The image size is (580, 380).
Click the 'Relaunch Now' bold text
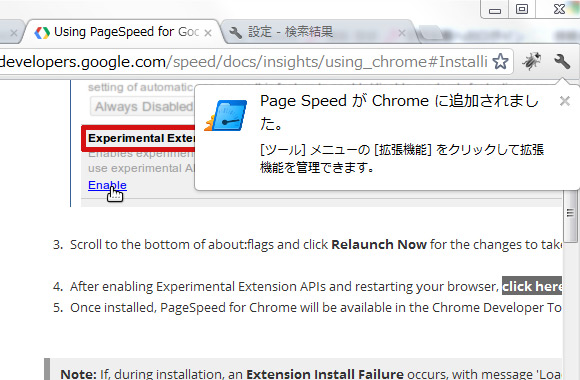379,245
